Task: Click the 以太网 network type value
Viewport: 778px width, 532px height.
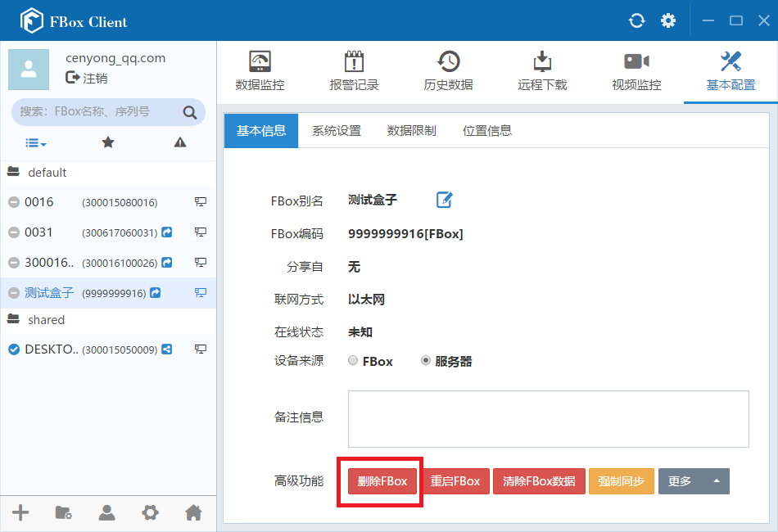Action: tap(366, 300)
